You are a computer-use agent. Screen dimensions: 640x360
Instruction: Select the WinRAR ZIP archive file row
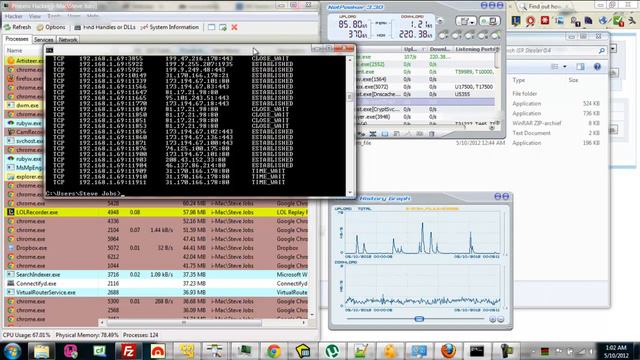click(556, 123)
